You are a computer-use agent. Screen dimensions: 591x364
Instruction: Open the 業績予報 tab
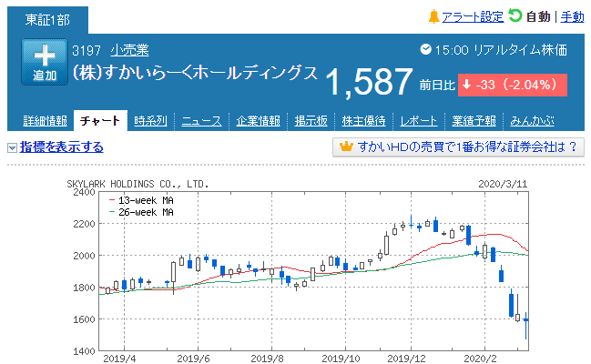pyautogui.click(x=474, y=121)
